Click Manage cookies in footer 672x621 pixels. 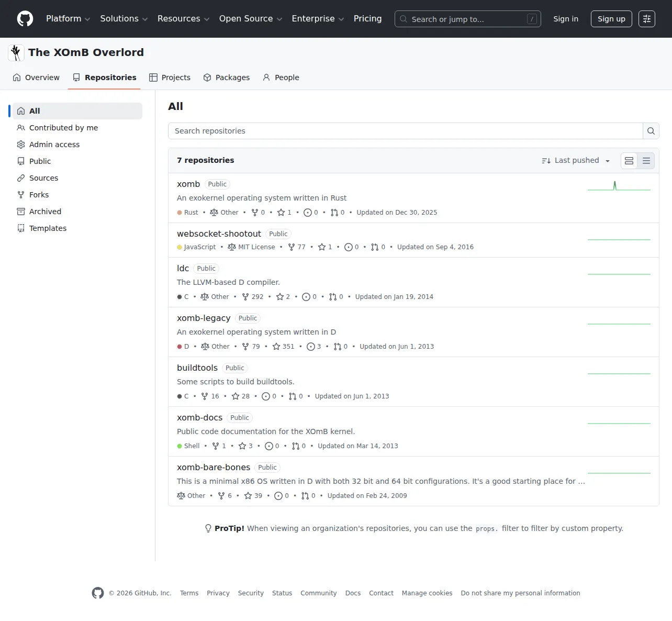point(427,593)
